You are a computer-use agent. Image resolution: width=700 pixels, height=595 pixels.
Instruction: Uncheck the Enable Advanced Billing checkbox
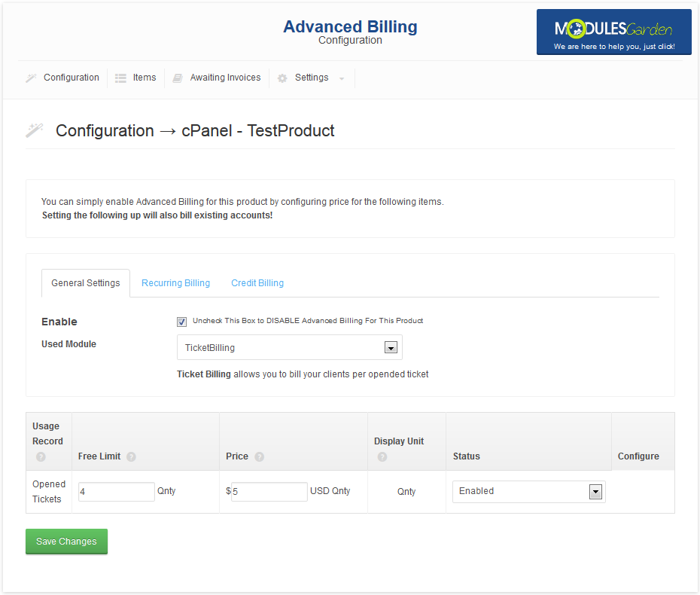[x=181, y=322]
